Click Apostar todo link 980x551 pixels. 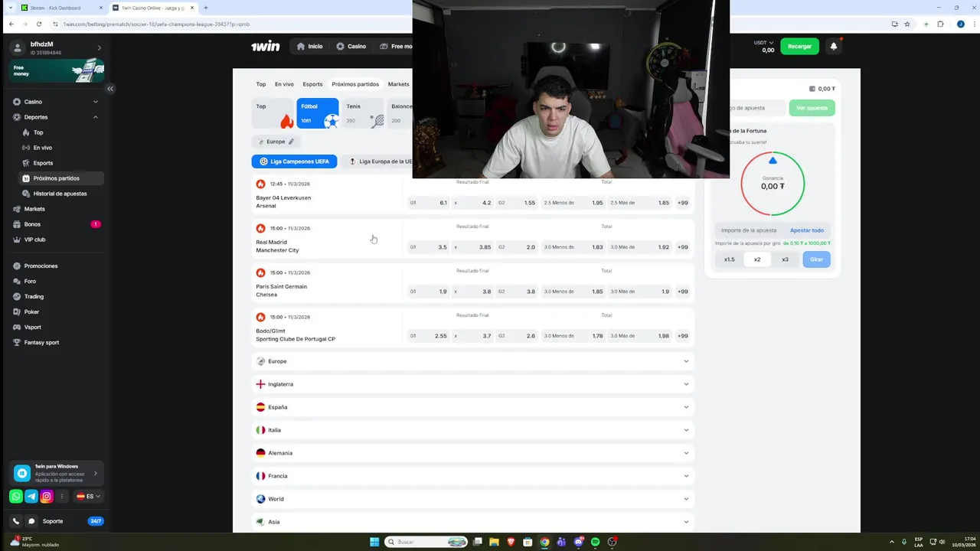(807, 230)
